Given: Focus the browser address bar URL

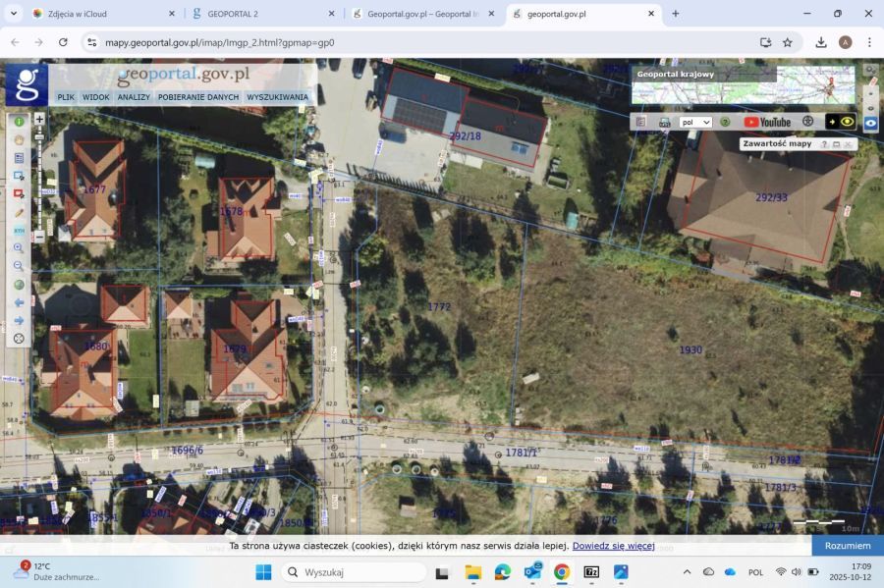Looking at the screenshot, I should [x=220, y=42].
